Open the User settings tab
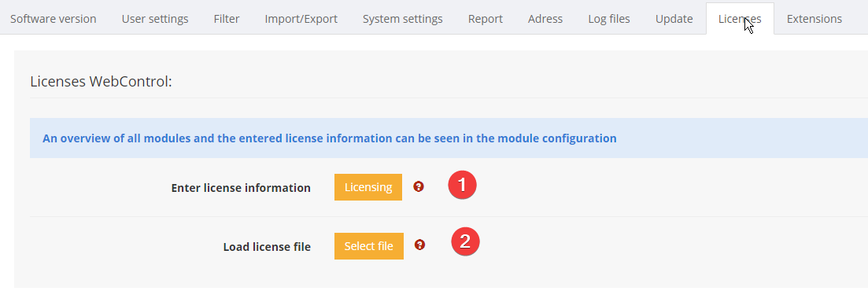The image size is (868, 302). point(155,19)
